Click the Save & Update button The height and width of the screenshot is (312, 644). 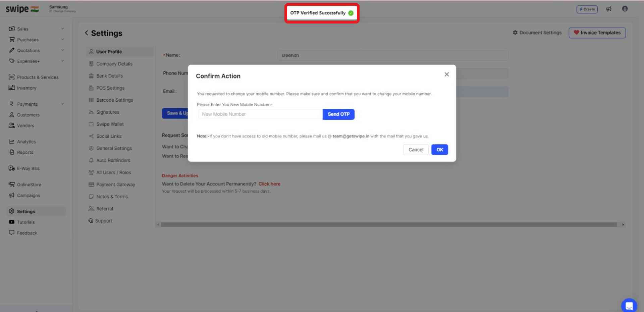[175, 113]
